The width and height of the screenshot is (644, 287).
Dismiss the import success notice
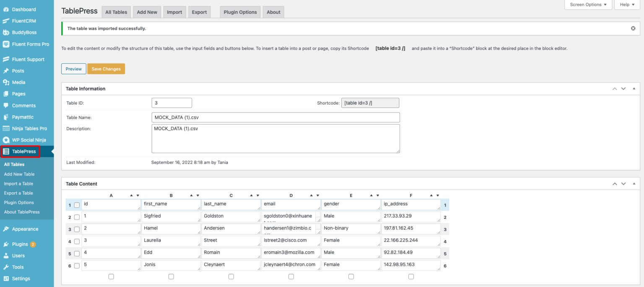coord(633,28)
